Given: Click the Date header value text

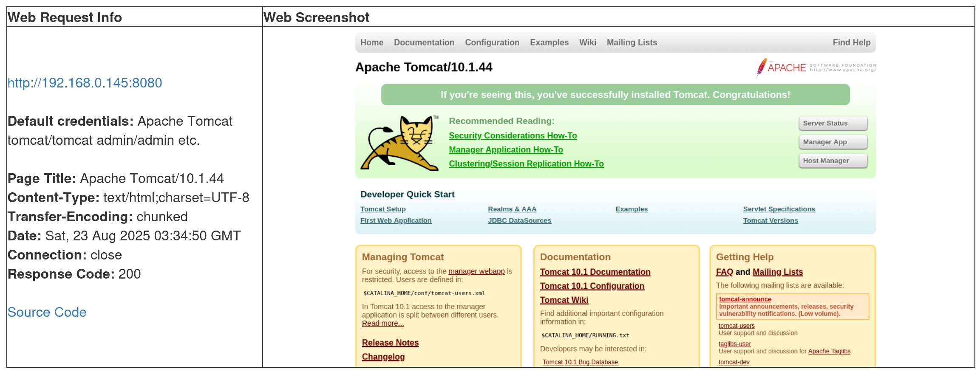Looking at the screenshot, I should click(x=143, y=236).
